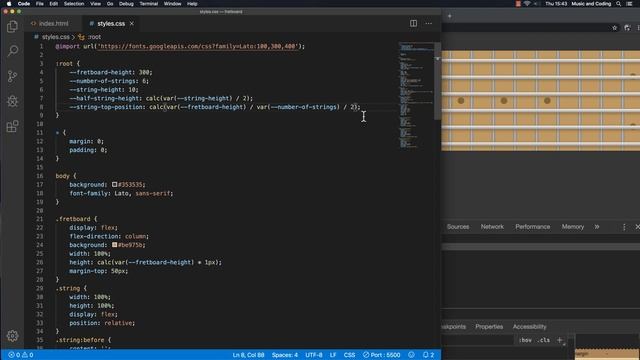Close the DevTools panel

(x=637, y=227)
